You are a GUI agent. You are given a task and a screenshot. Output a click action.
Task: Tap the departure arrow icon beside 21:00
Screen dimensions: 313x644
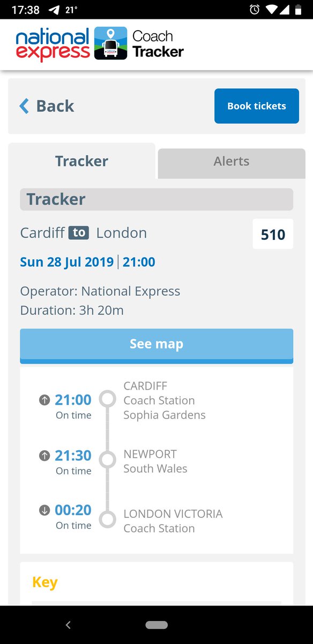click(44, 400)
